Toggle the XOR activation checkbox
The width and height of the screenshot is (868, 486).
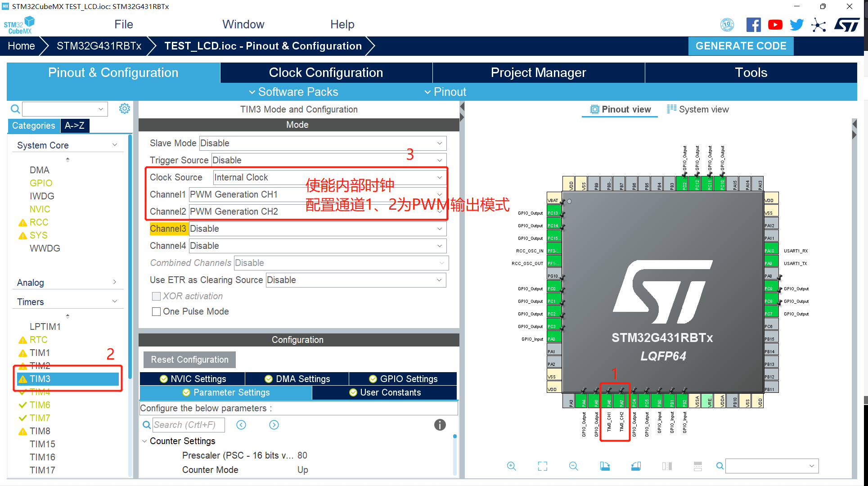(157, 296)
